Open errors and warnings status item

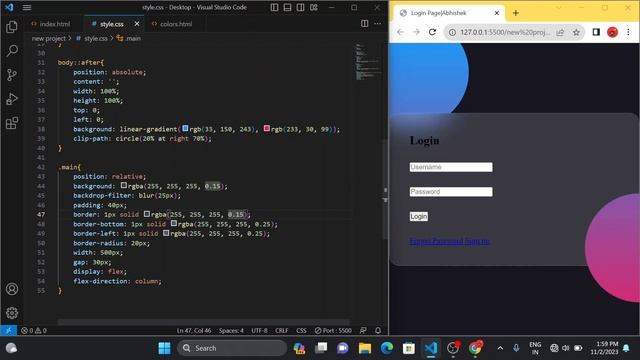34,330
